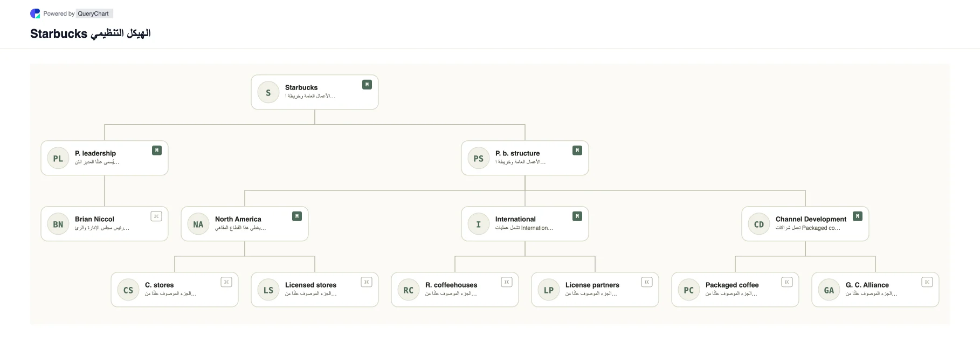980x355 pixels.
Task: Click the IC badge on Packaged coffee card
Action: click(787, 282)
